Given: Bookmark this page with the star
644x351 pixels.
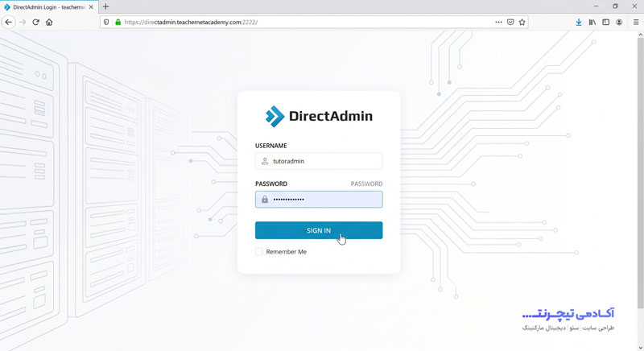Looking at the screenshot, I should pyautogui.click(x=522, y=23).
